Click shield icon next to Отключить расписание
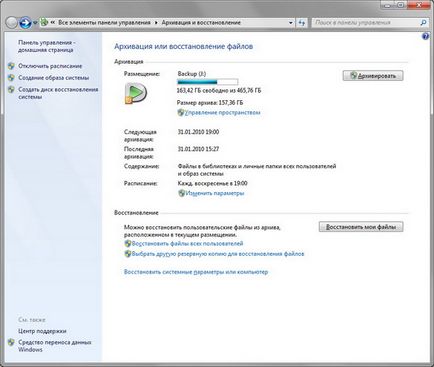Image resolution: width=434 pixels, height=367 pixels. (11, 66)
